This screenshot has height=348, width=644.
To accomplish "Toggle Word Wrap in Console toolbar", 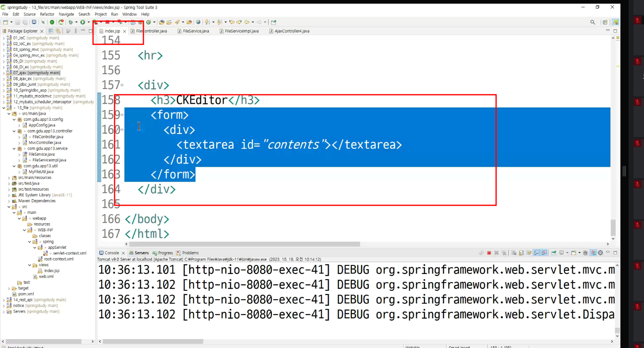I will (529, 252).
